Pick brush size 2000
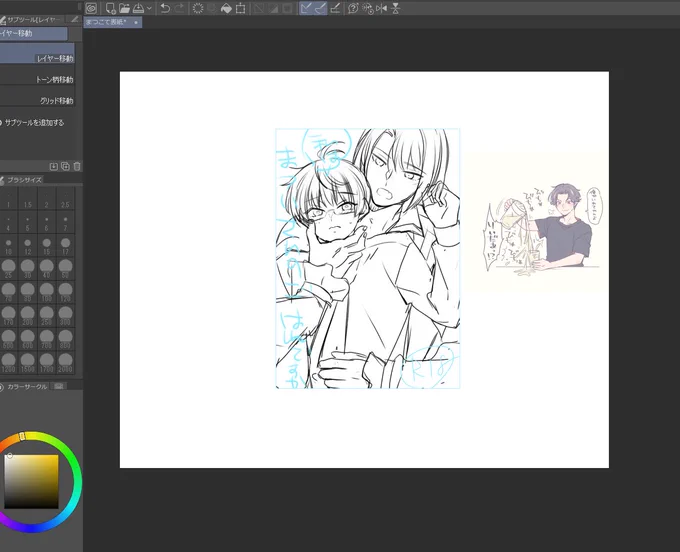The width and height of the screenshot is (680, 552). (x=65, y=363)
